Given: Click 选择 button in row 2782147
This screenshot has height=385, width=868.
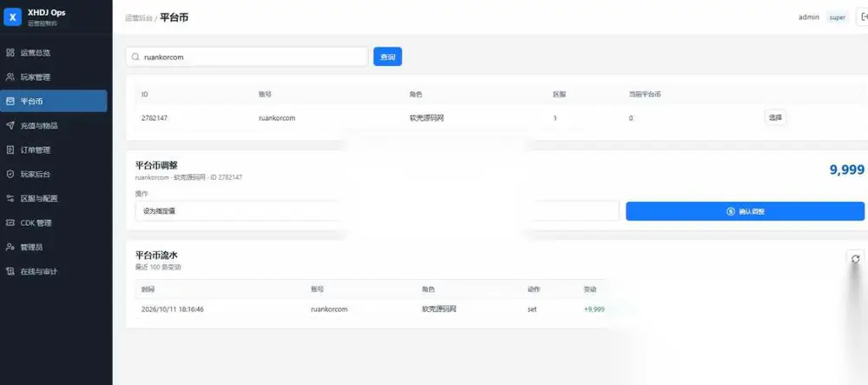Looking at the screenshot, I should tap(775, 117).
